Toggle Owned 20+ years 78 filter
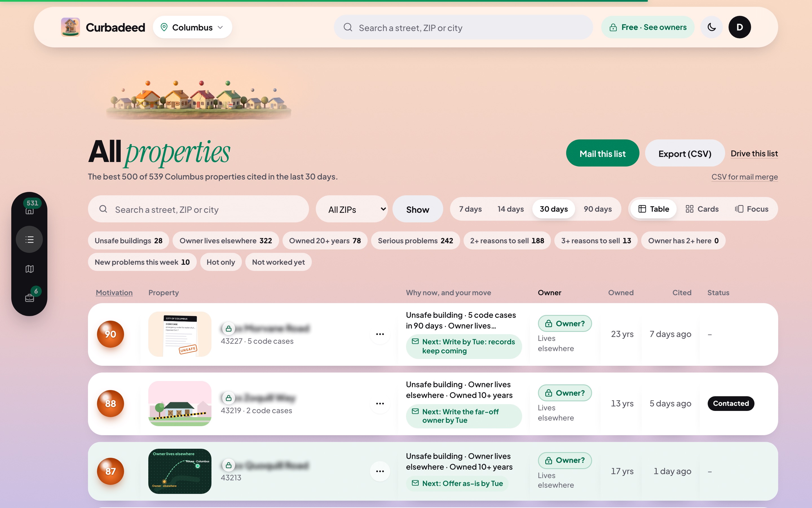The width and height of the screenshot is (812, 508). (325, 240)
